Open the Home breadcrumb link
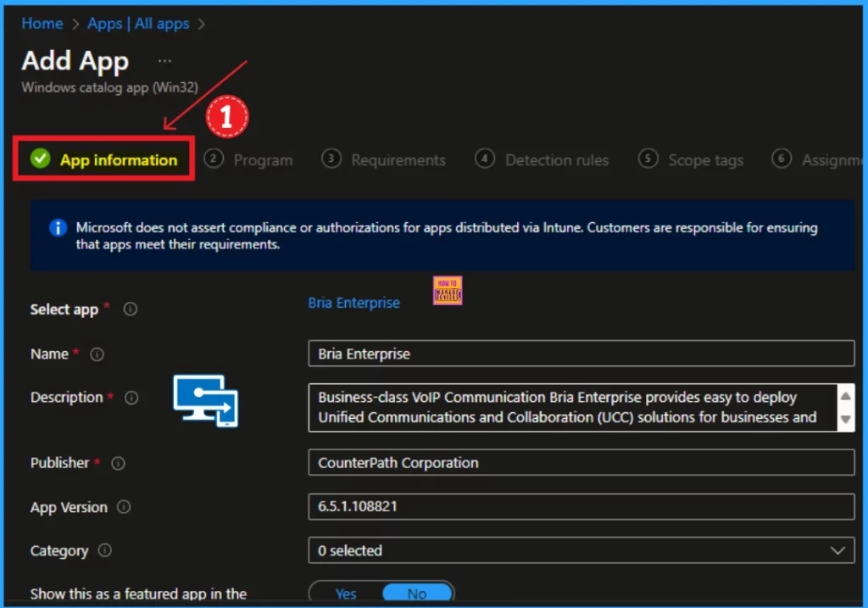 [x=42, y=23]
